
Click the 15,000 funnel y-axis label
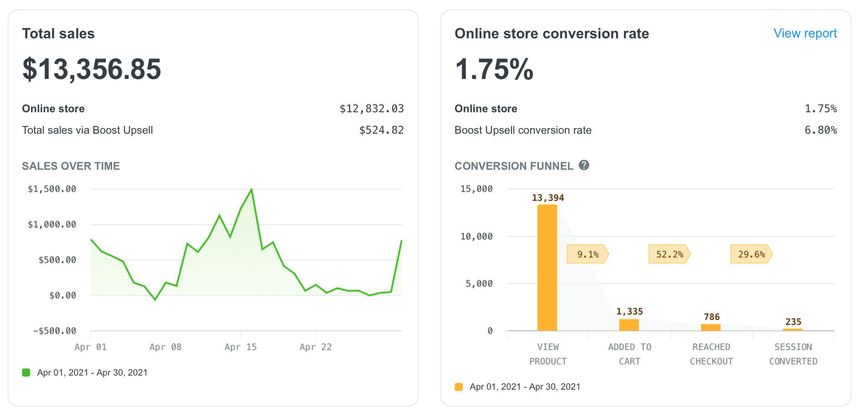[x=476, y=189]
